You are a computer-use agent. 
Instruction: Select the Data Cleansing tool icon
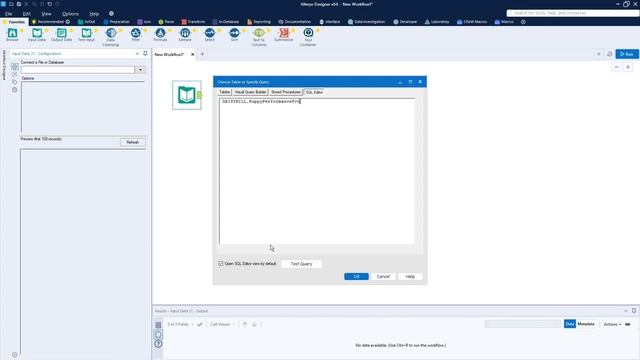[x=111, y=33]
